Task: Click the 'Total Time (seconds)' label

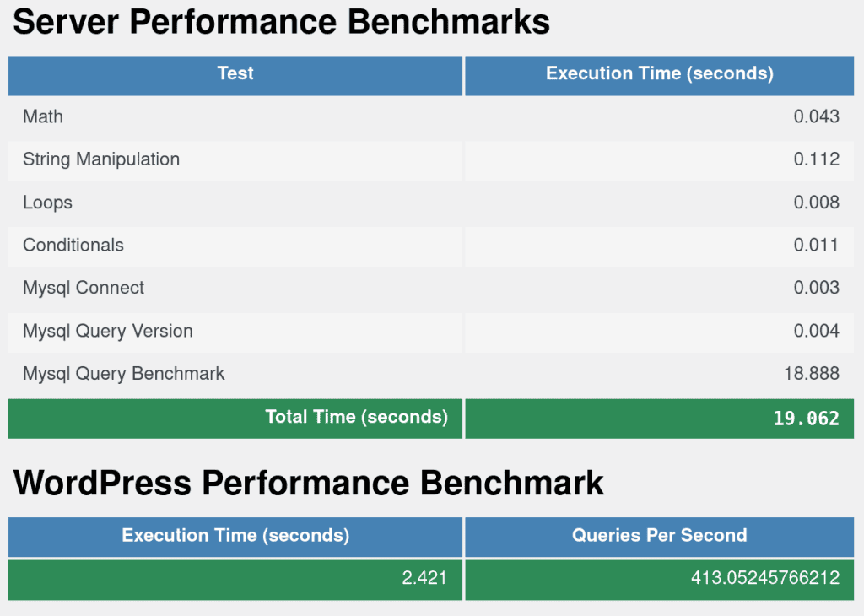Action: click(x=357, y=417)
